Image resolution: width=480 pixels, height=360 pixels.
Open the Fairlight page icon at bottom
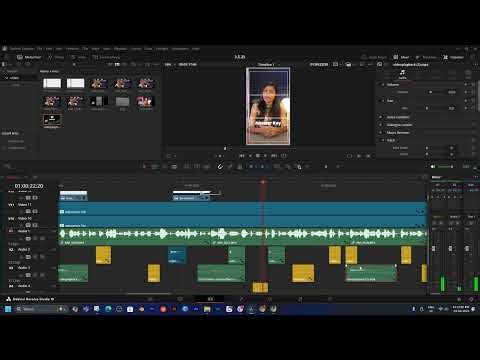300,299
